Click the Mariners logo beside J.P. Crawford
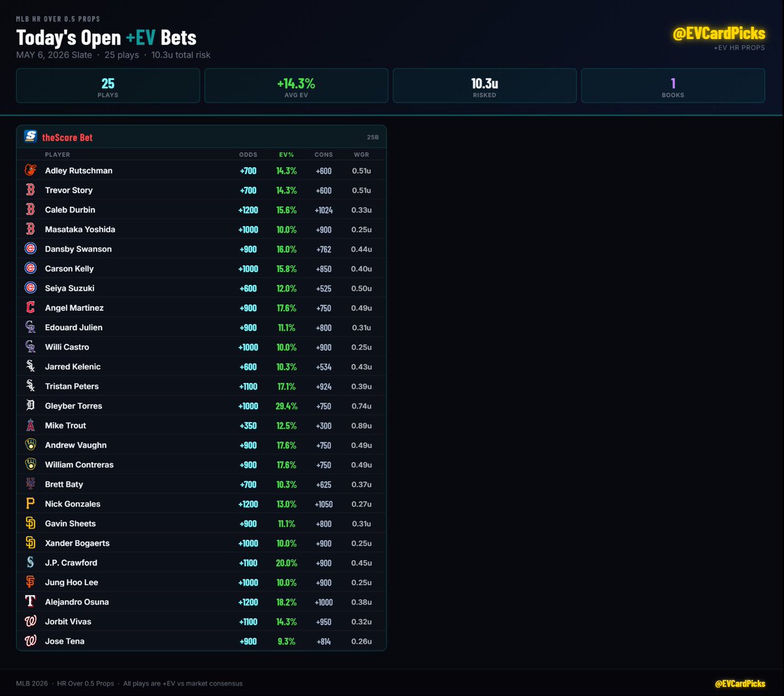This screenshot has width=784, height=696. (x=31, y=562)
